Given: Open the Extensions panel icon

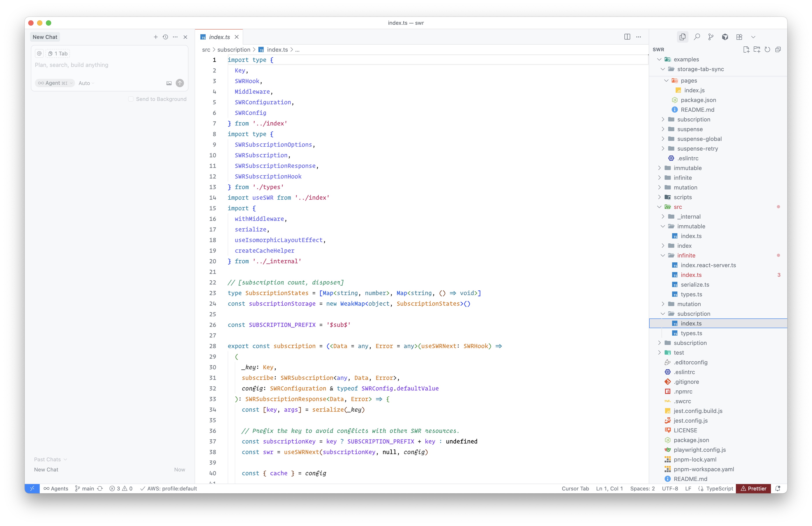Looking at the screenshot, I should pyautogui.click(x=739, y=37).
